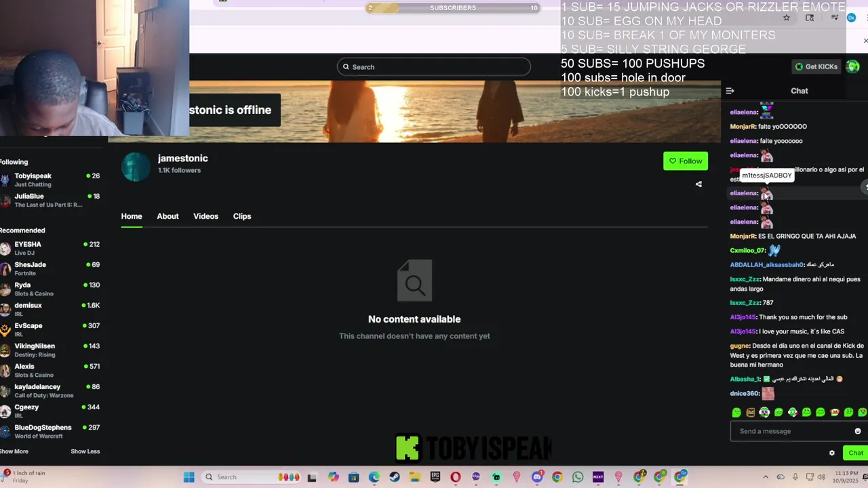This screenshot has width=868, height=488.
Task: Open the Clips tab
Action: coord(242,216)
